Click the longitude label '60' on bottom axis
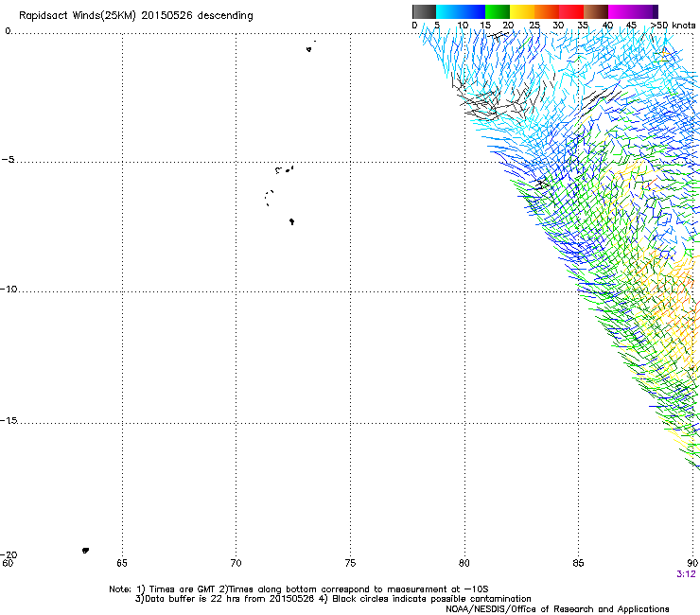This screenshot has width=700, height=615. point(8,563)
